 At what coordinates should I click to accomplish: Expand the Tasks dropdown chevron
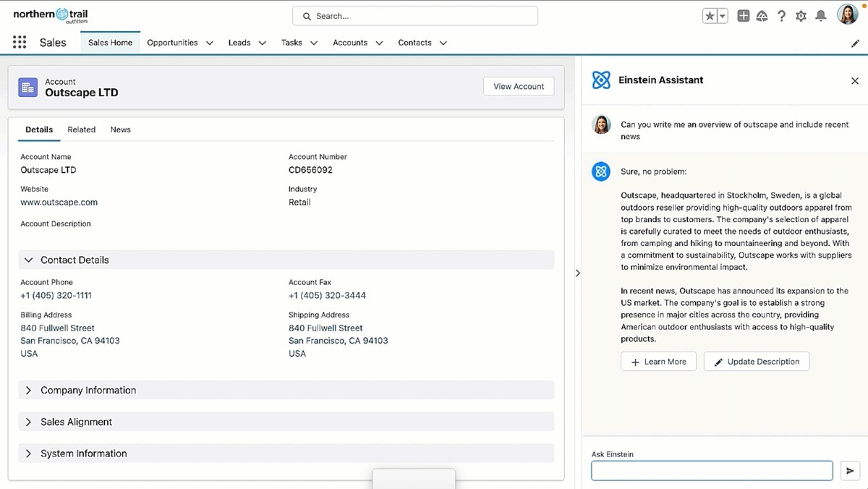click(x=314, y=43)
